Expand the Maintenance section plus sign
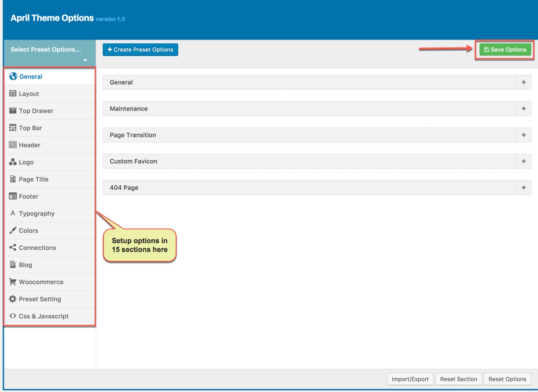 pos(524,108)
